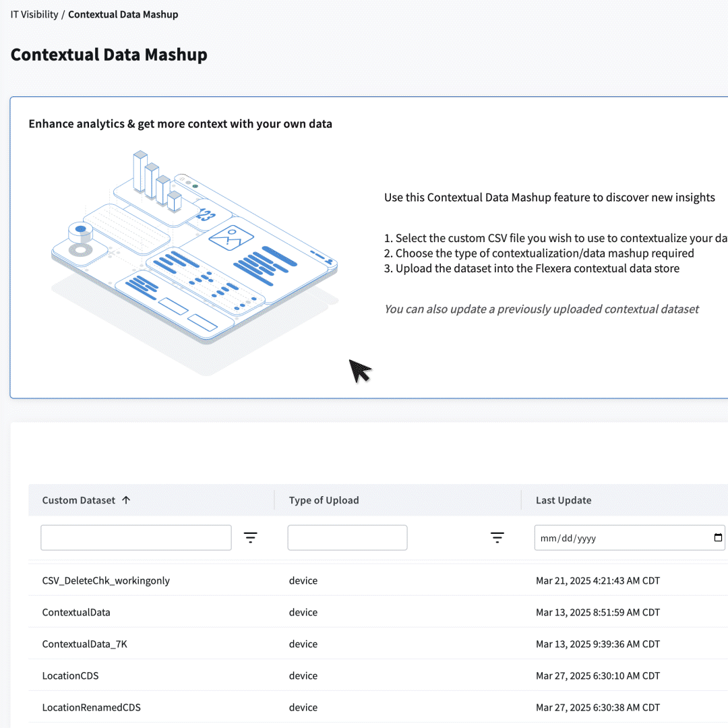The image size is (728, 728).
Task: Sort by the Type of Upload column header
Action: pos(324,500)
